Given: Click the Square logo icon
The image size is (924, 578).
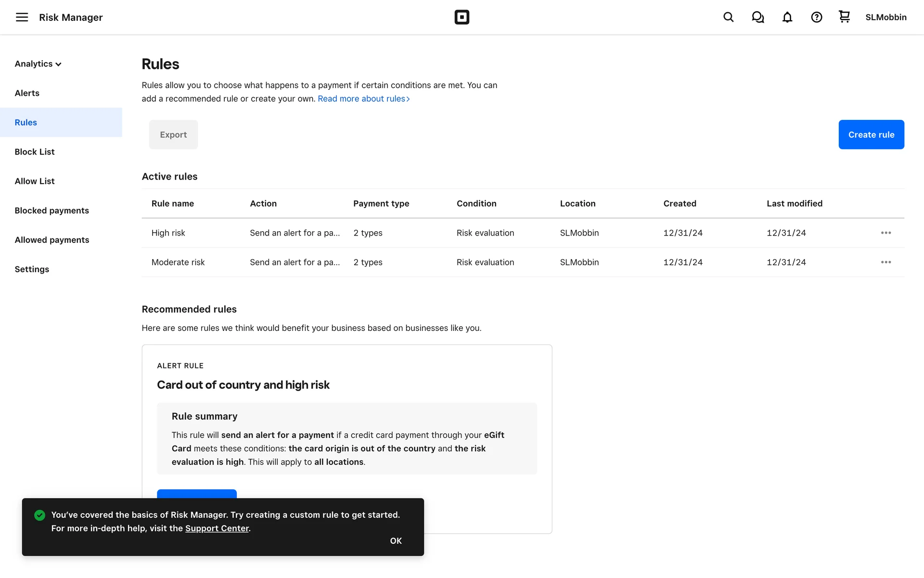Looking at the screenshot, I should [462, 17].
